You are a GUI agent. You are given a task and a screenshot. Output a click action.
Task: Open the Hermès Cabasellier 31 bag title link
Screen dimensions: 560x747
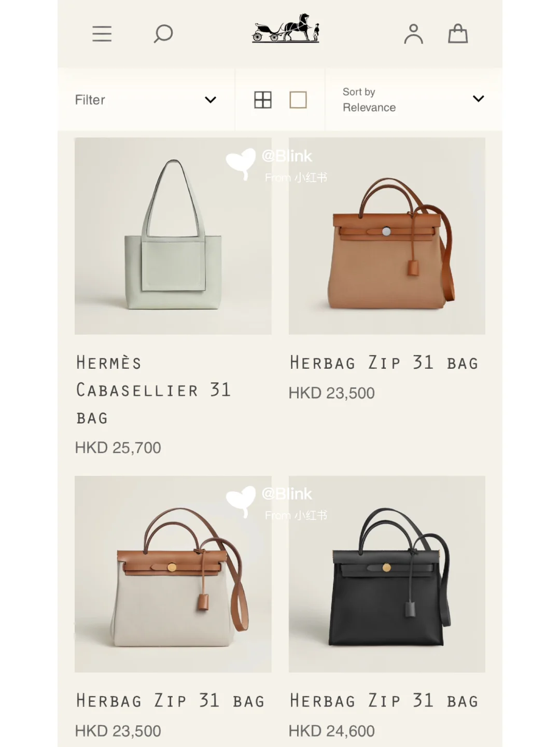tap(153, 390)
